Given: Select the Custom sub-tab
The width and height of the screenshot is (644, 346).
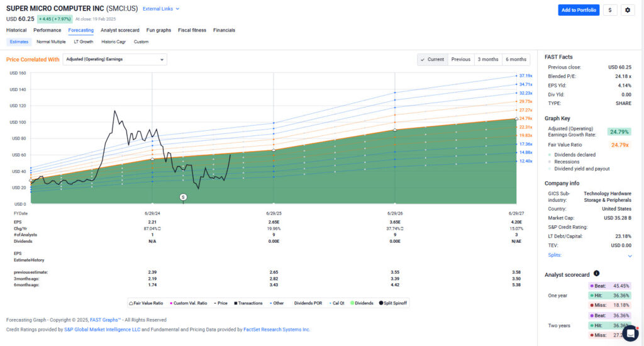Looking at the screenshot, I should 141,42.
